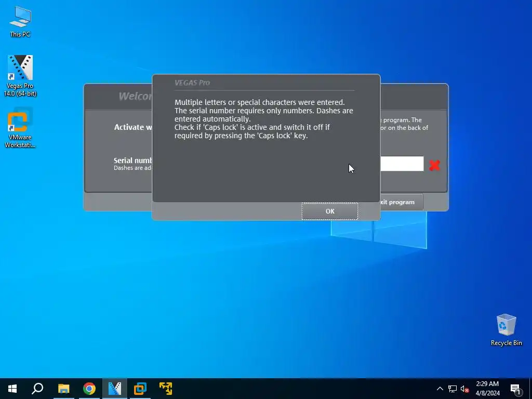Open the yellow arrows taskbar app
The height and width of the screenshot is (399, 532).
pos(166,389)
